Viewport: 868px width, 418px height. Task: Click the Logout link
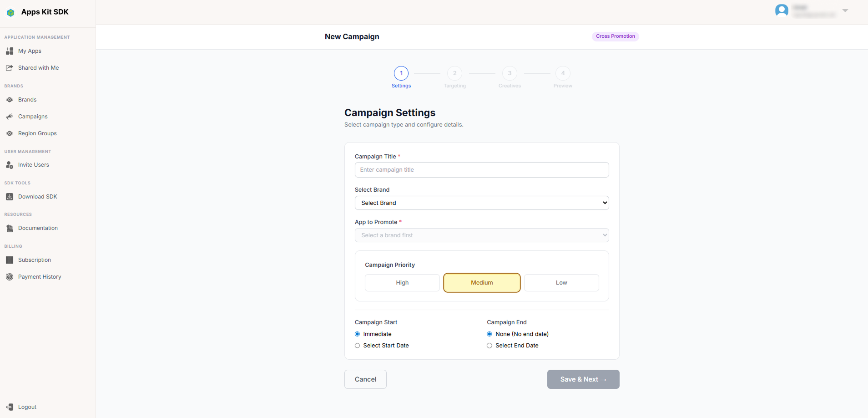pyautogui.click(x=27, y=407)
